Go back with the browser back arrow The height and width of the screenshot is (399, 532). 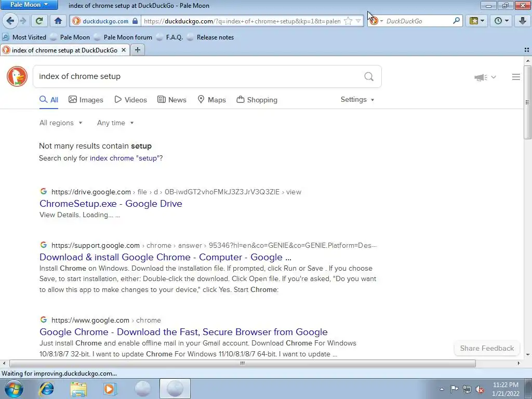pyautogui.click(x=10, y=21)
